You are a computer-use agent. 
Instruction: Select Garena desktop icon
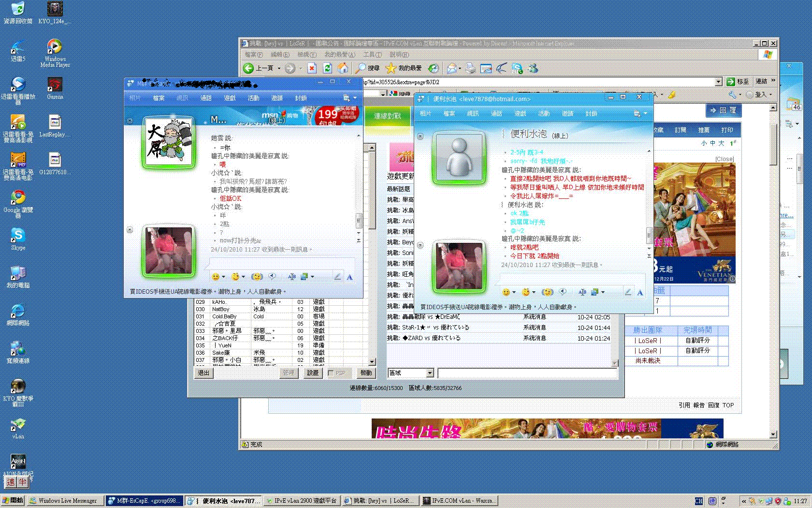pos(55,88)
